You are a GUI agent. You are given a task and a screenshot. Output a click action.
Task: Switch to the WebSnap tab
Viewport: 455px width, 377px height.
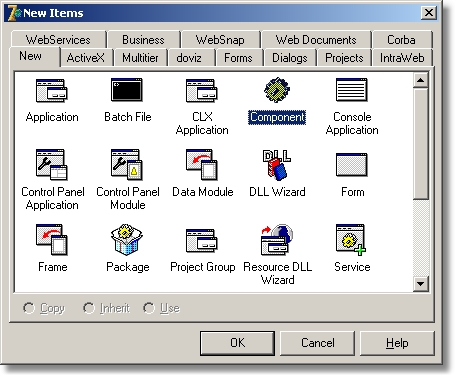tap(220, 40)
